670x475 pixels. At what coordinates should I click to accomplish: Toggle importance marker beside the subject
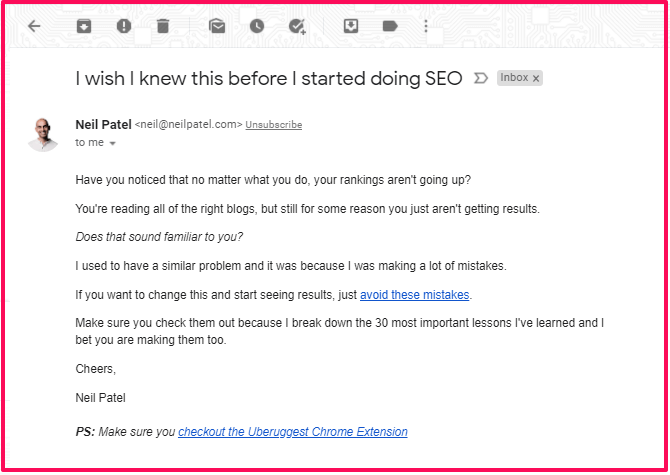[x=480, y=78]
